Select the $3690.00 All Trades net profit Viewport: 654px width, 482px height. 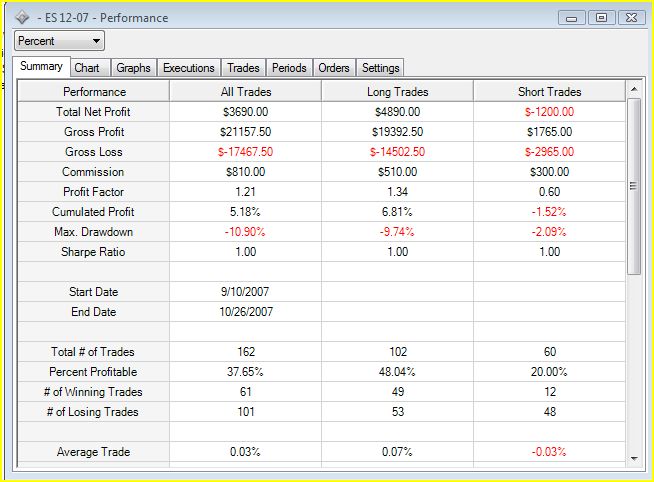(x=246, y=112)
